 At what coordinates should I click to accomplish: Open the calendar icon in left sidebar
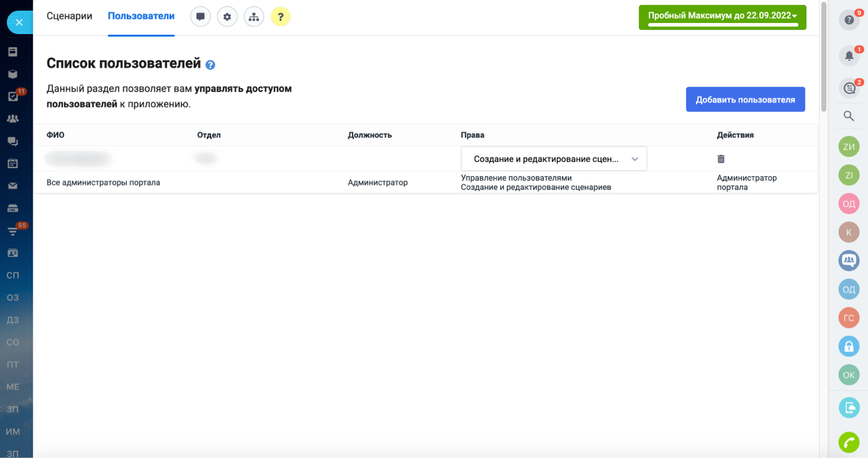[12, 163]
